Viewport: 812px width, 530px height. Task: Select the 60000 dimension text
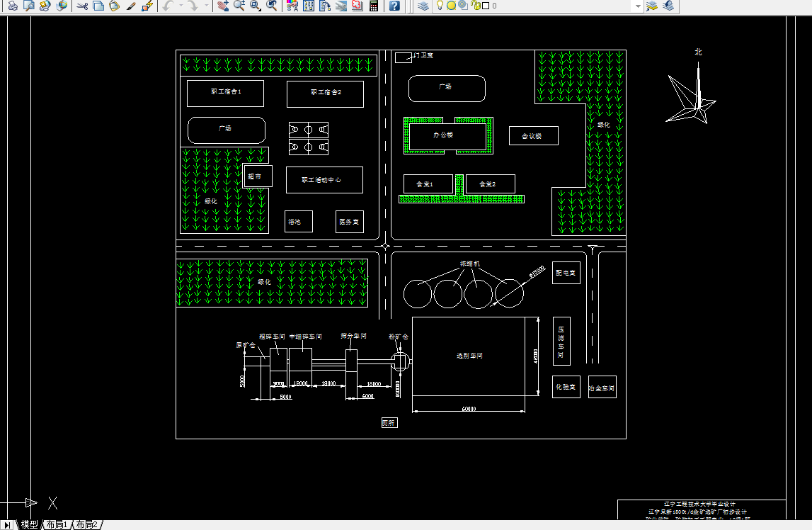pyautogui.click(x=469, y=409)
